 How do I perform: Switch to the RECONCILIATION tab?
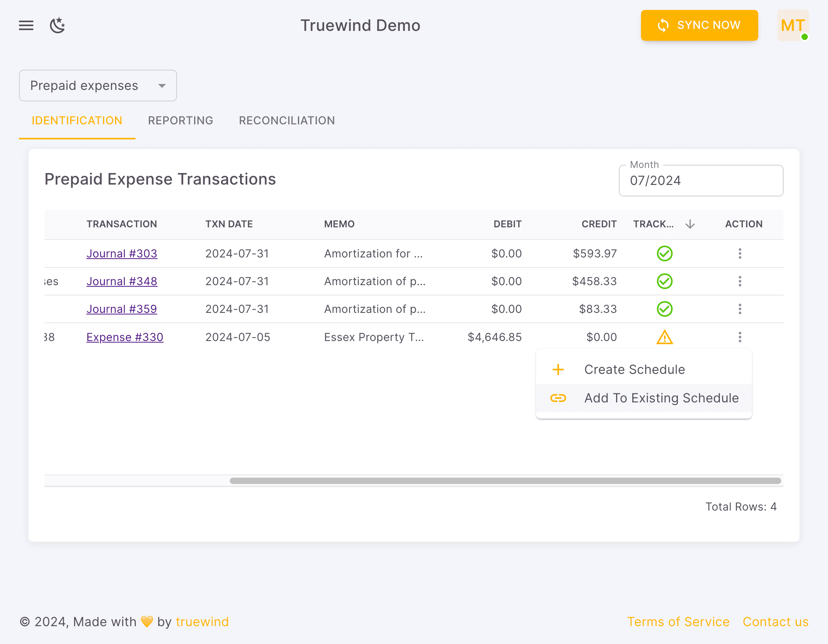coord(286,120)
